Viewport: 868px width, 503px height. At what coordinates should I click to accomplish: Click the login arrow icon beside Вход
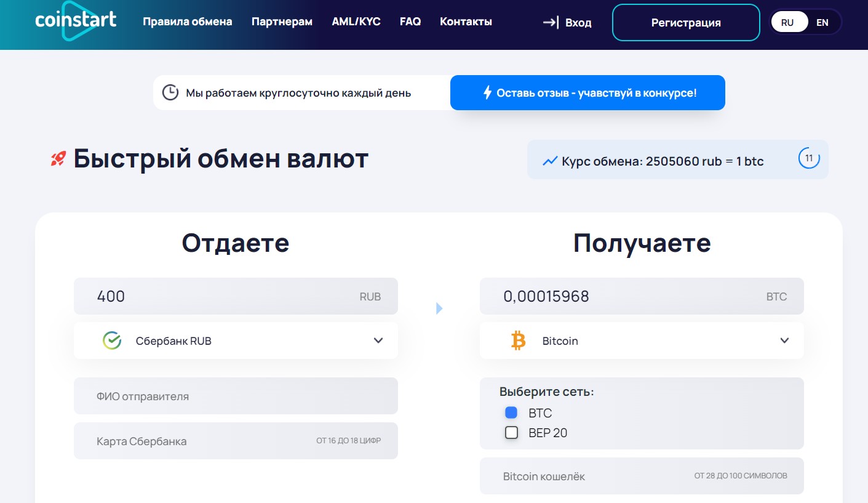pos(551,23)
